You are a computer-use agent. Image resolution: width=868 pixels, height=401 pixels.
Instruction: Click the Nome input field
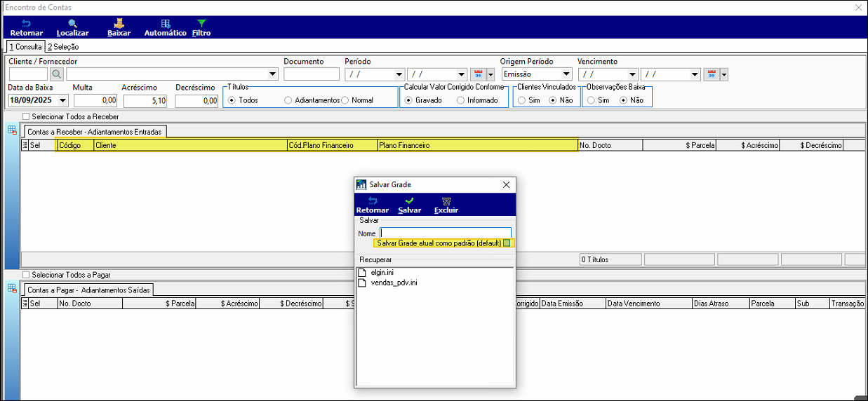pos(445,233)
